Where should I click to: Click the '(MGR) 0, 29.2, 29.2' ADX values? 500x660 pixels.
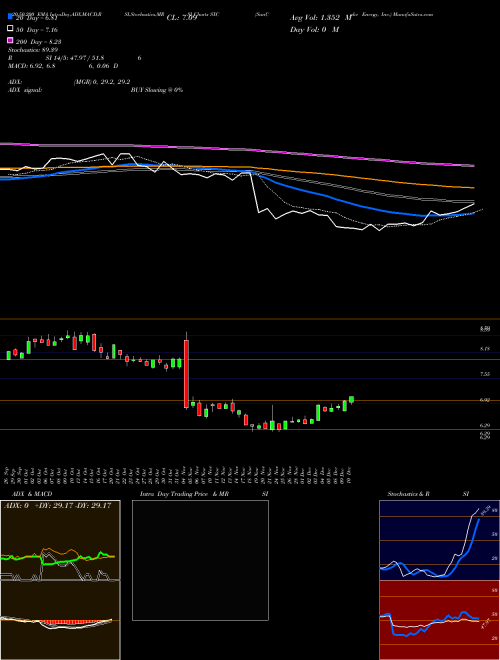click(102, 82)
